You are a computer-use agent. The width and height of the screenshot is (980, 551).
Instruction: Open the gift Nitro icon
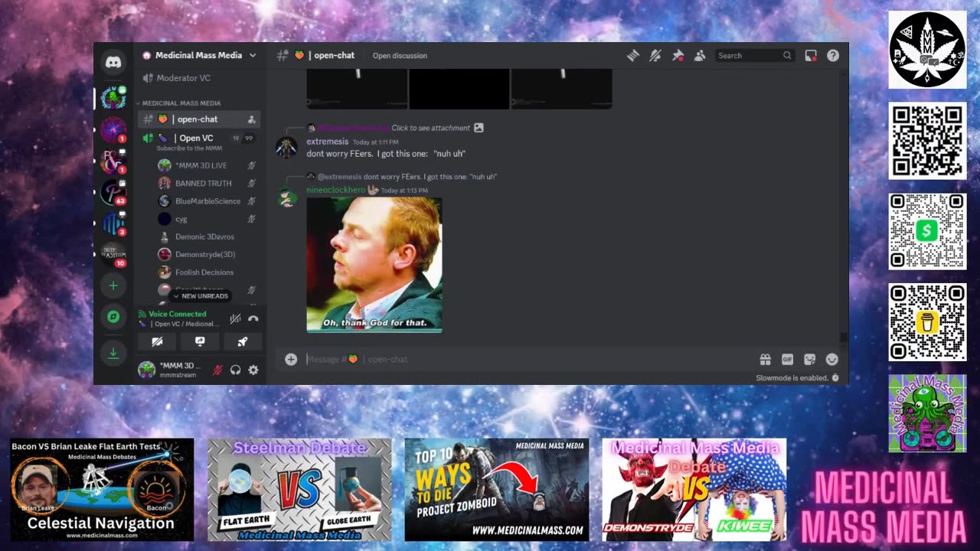765,359
